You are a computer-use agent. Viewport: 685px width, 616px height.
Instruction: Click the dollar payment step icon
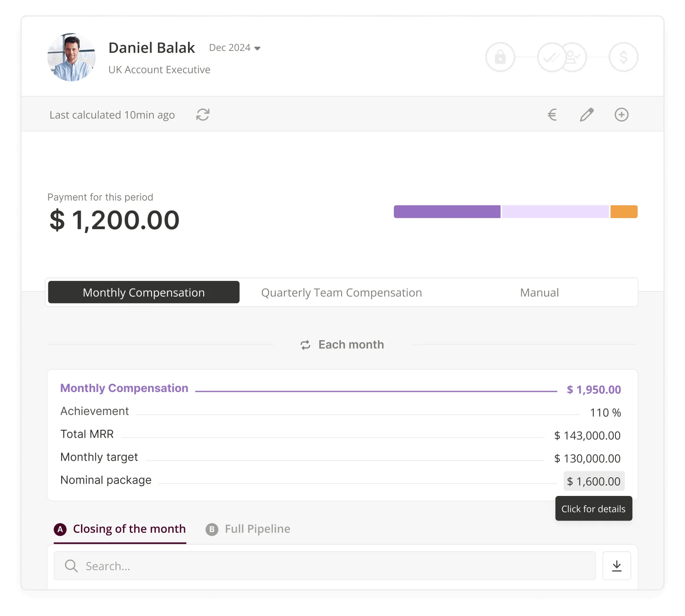[623, 57]
